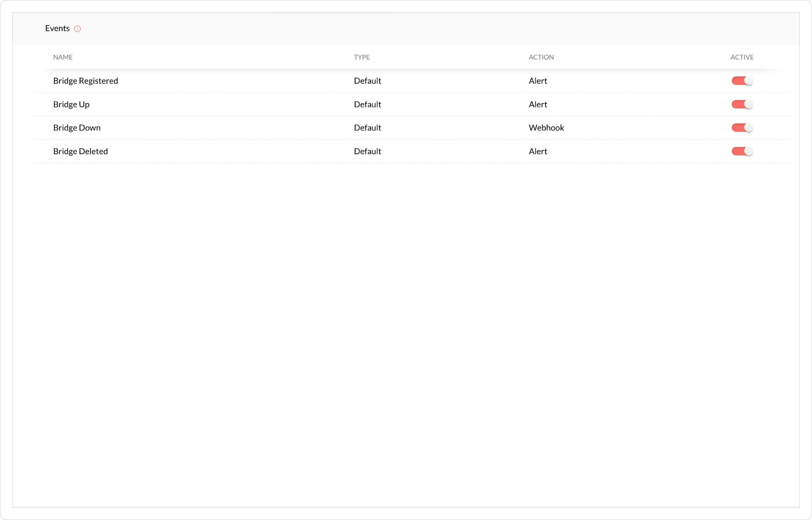Click the ACTION column header
The width and height of the screenshot is (812, 520).
541,57
